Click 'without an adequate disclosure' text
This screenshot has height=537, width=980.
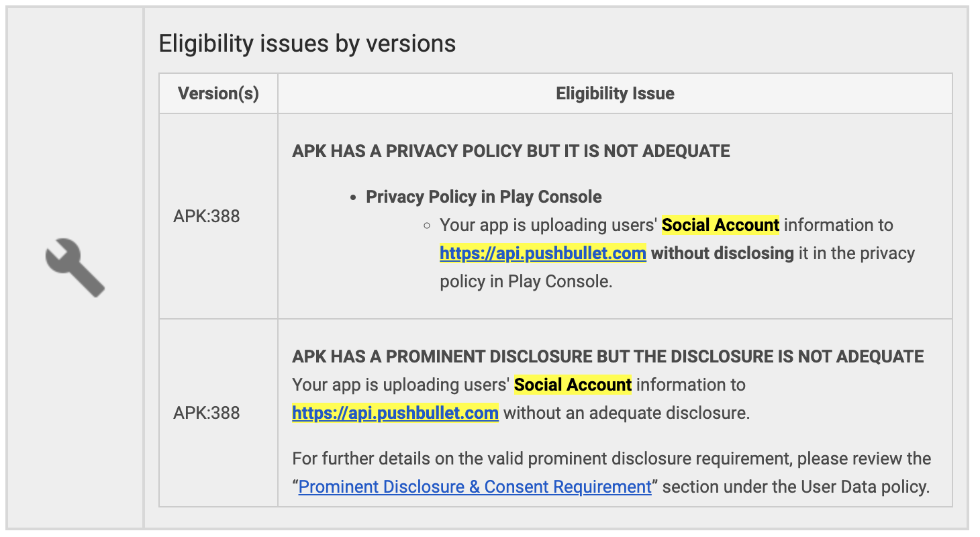(x=626, y=413)
